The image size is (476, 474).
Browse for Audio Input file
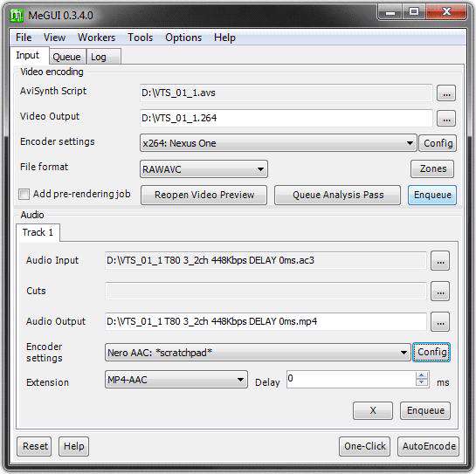tap(440, 261)
